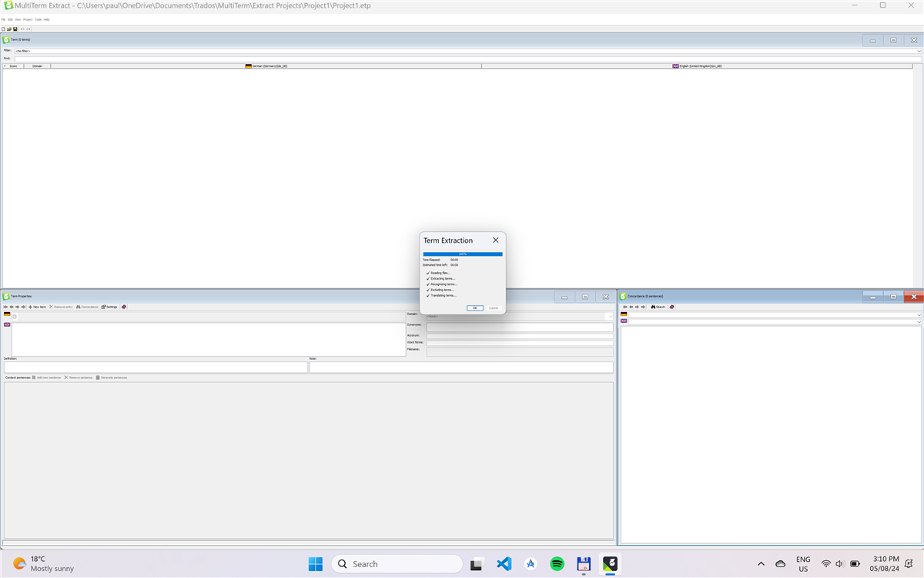924x578 pixels.
Task: Click the Definition text field
Action: (156, 368)
